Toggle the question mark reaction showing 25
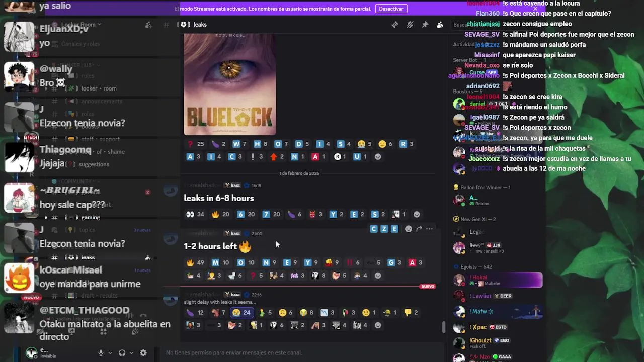 [195, 144]
